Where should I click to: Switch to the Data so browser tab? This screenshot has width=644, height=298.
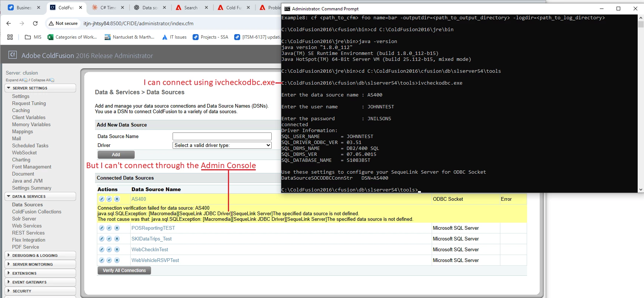pos(150,7)
